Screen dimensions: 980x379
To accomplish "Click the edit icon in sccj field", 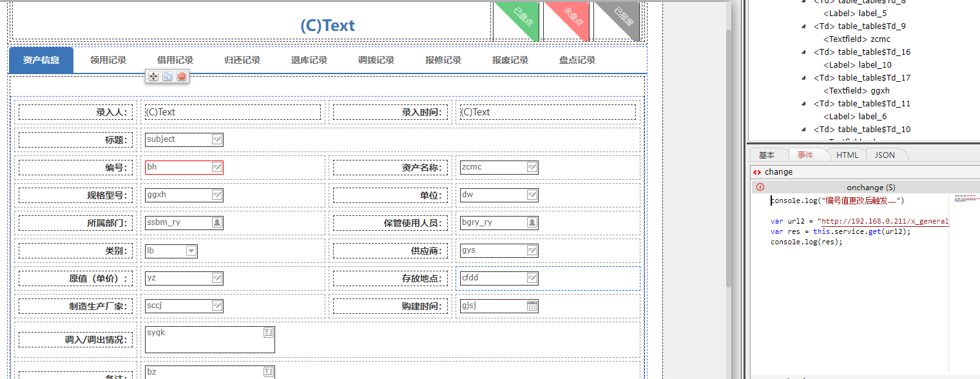I will 217,306.
